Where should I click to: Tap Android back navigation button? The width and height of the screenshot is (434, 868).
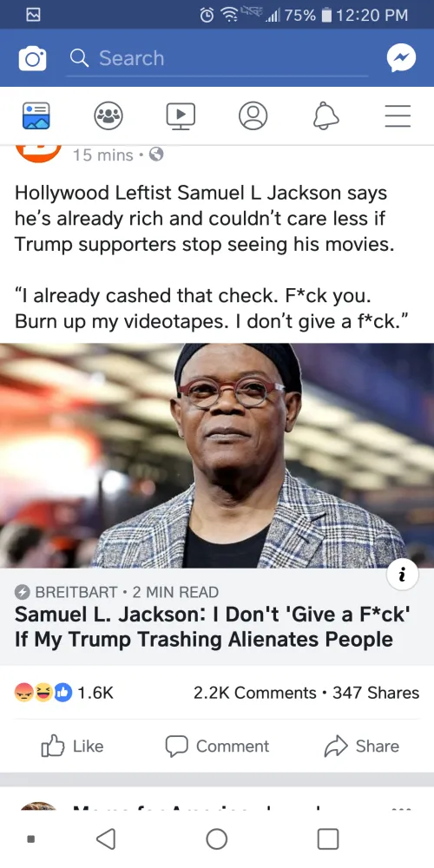pyautogui.click(x=106, y=838)
